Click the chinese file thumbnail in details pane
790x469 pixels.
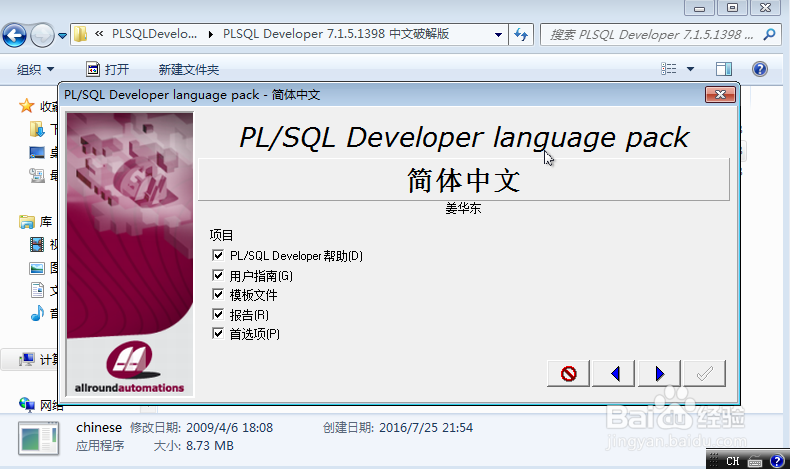[x=38, y=438]
